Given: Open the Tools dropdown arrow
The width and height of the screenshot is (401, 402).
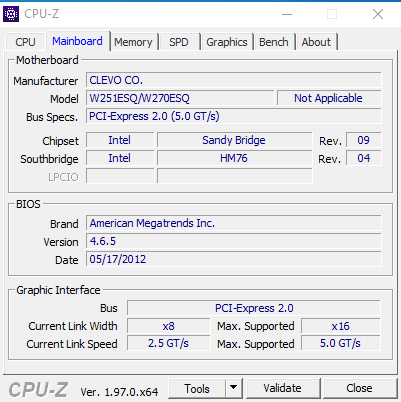Looking at the screenshot, I should click(234, 388).
